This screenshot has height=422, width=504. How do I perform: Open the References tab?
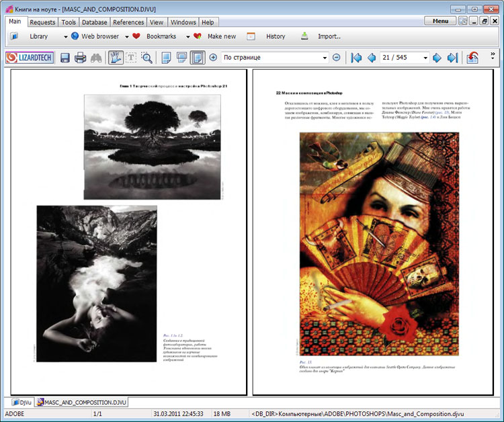(x=128, y=22)
